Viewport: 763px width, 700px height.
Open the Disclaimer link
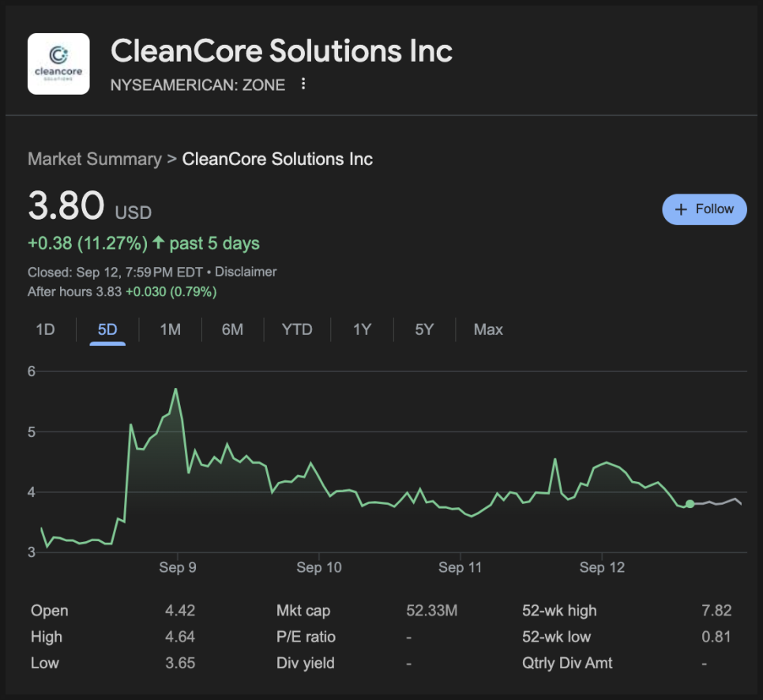[x=246, y=272]
